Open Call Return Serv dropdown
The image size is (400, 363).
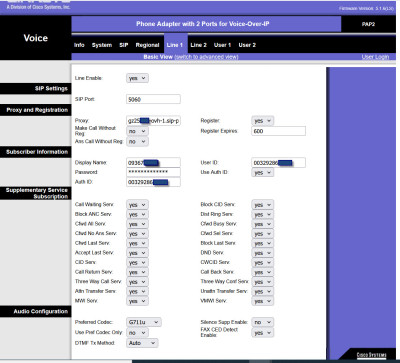pos(137,272)
